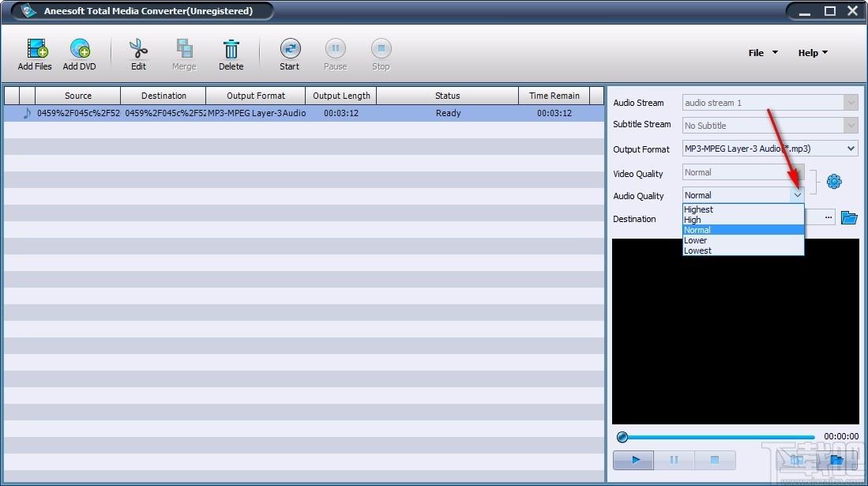Click the preview seek slider handle

point(622,437)
